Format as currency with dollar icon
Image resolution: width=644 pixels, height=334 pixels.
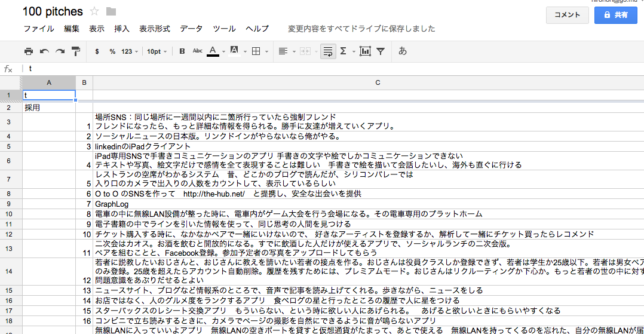click(97, 51)
